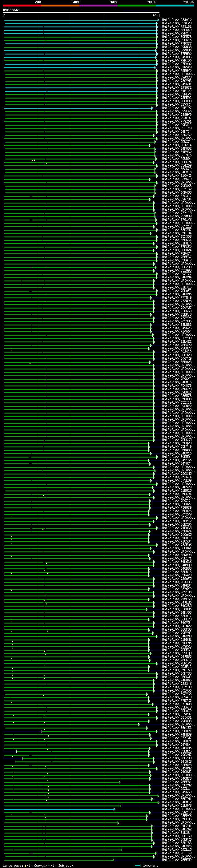
Task: Open hit UniRef100_Q38HV9
Action: click(x=177, y=115)
